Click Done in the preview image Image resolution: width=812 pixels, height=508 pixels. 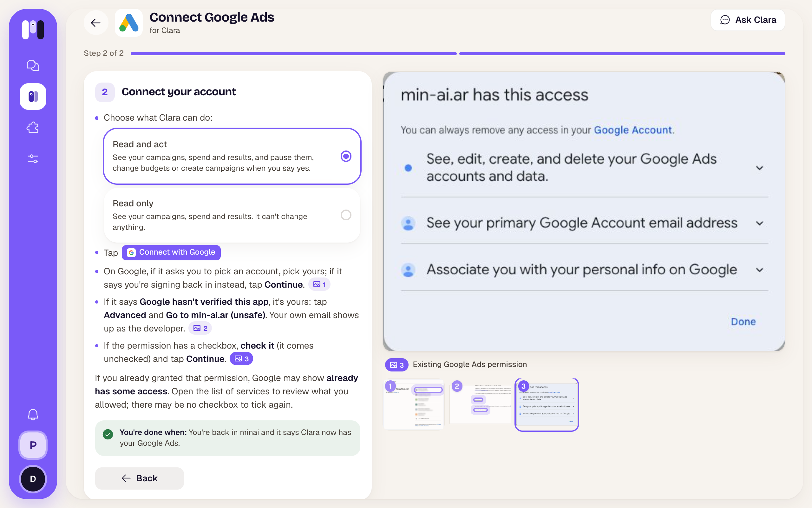pyautogui.click(x=743, y=322)
